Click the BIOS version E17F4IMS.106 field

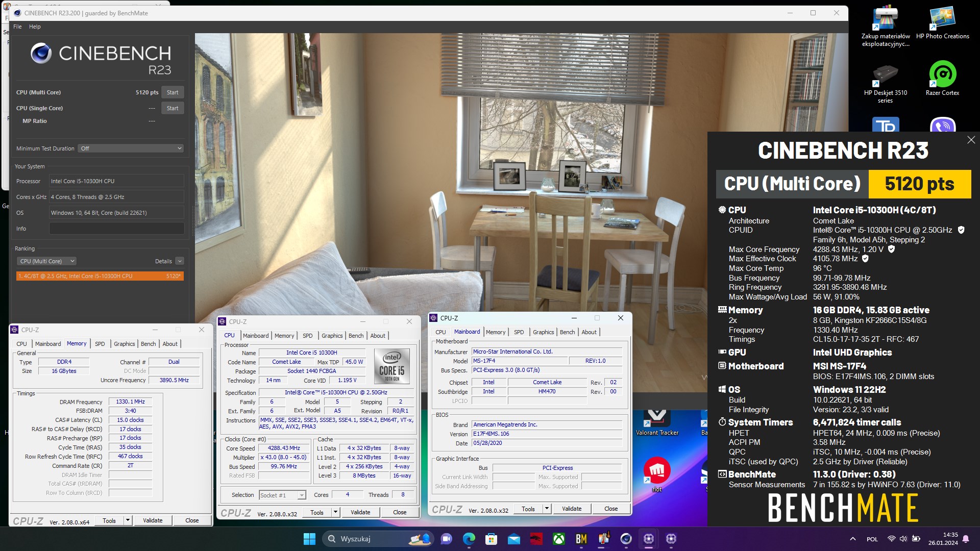coord(547,434)
